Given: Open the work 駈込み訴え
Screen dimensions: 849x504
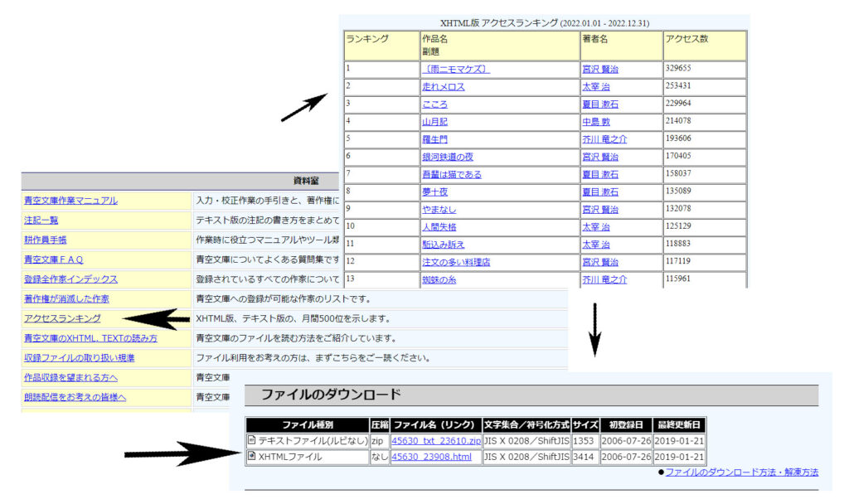Looking at the screenshot, I should (x=444, y=245).
